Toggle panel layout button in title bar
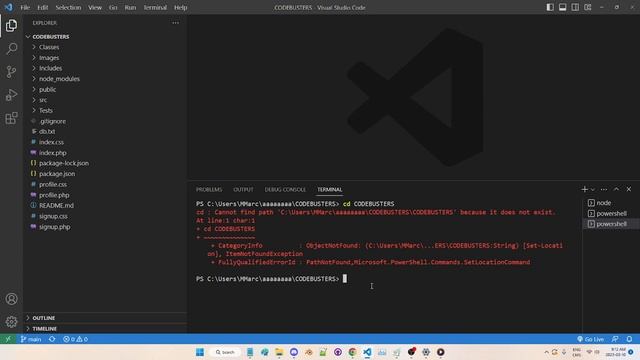 click(x=562, y=7)
